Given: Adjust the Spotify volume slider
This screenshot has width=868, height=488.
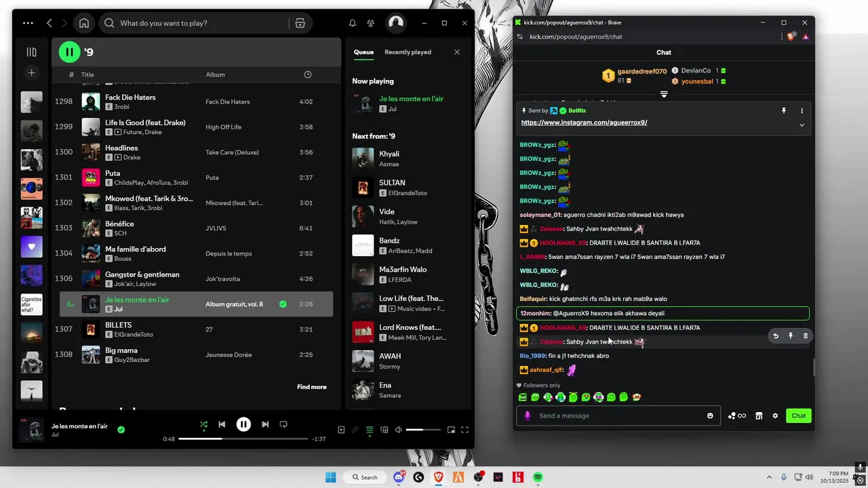Looking at the screenshot, I should click(423, 430).
